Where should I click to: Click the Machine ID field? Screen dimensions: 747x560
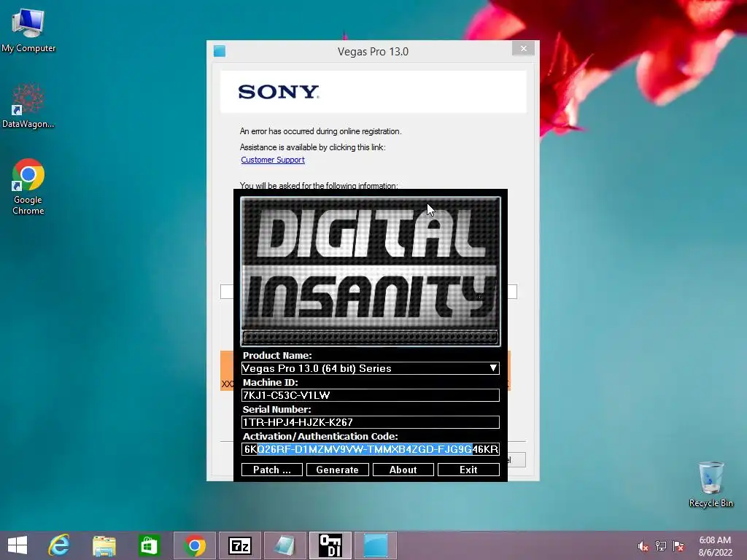[x=370, y=395]
